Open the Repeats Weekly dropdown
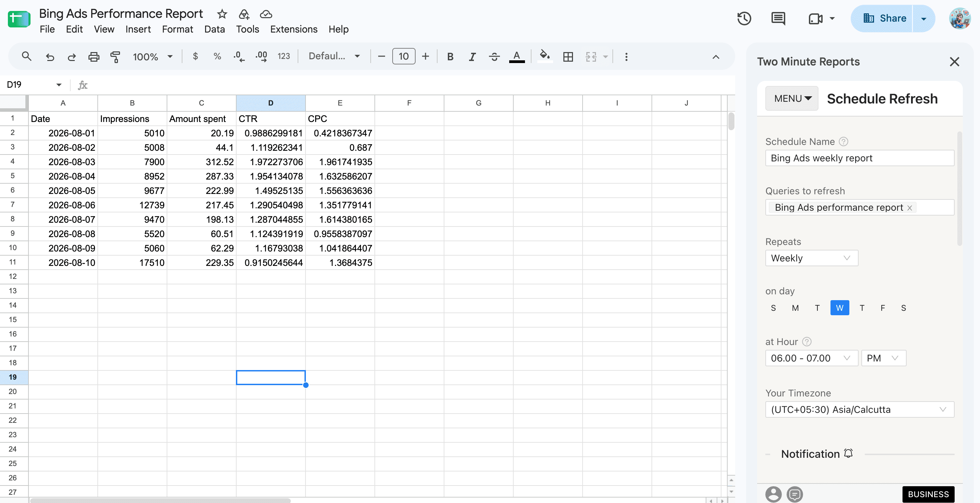The width and height of the screenshot is (980, 503). coord(812,258)
